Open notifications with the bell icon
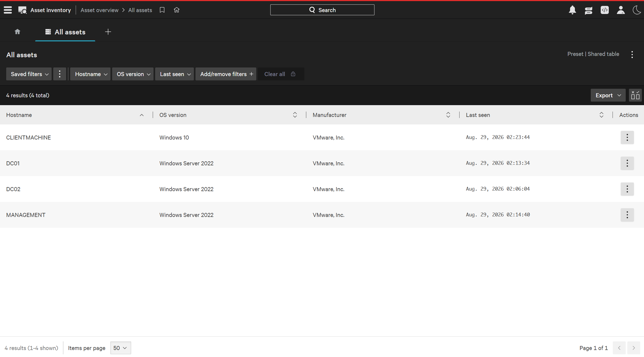This screenshot has height=357, width=644. click(x=572, y=10)
